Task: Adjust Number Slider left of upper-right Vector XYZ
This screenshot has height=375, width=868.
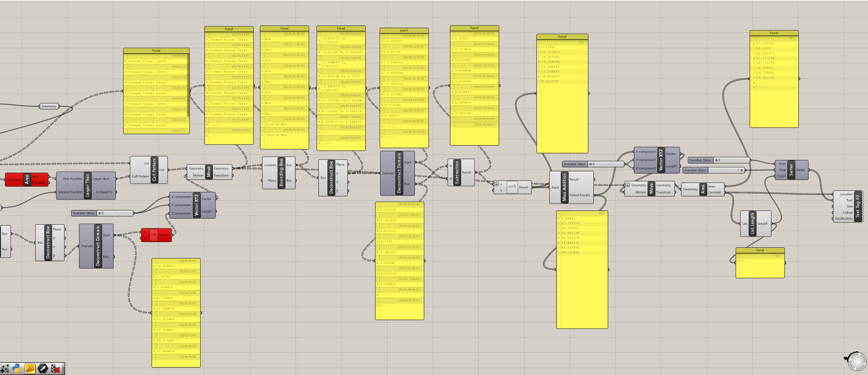Action: coord(593,164)
